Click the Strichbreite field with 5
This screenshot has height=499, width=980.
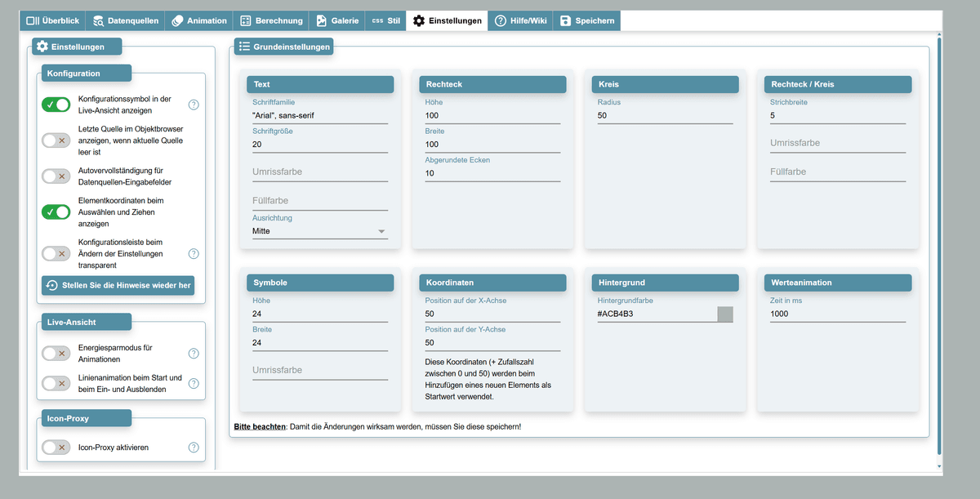pyautogui.click(x=838, y=116)
